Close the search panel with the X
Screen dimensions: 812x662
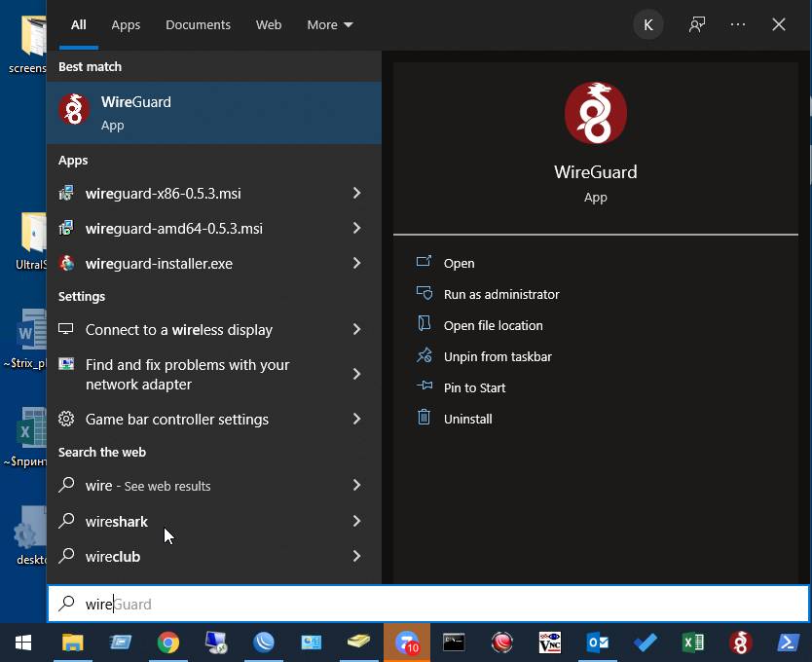coord(778,24)
